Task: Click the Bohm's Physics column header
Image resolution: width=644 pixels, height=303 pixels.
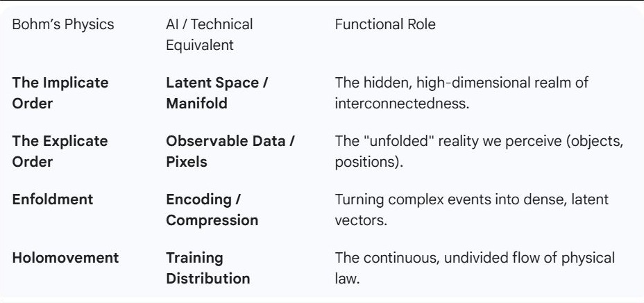Action: pyautogui.click(x=63, y=24)
